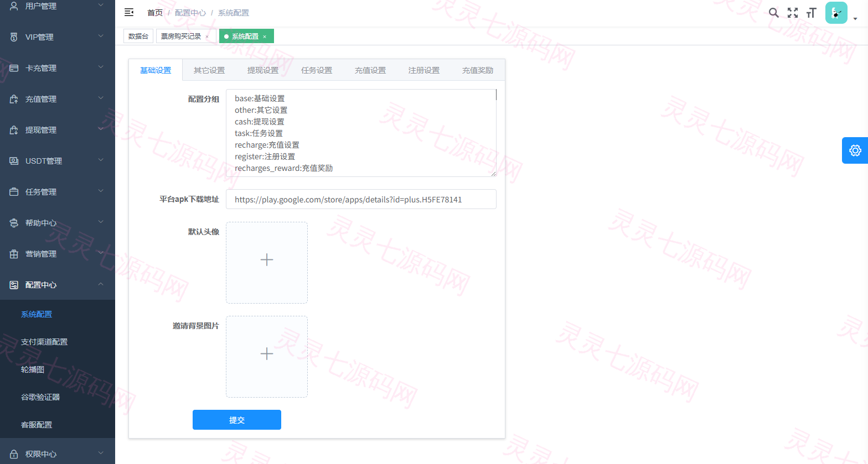Click the 帮助中心 sidebar icon

14,223
